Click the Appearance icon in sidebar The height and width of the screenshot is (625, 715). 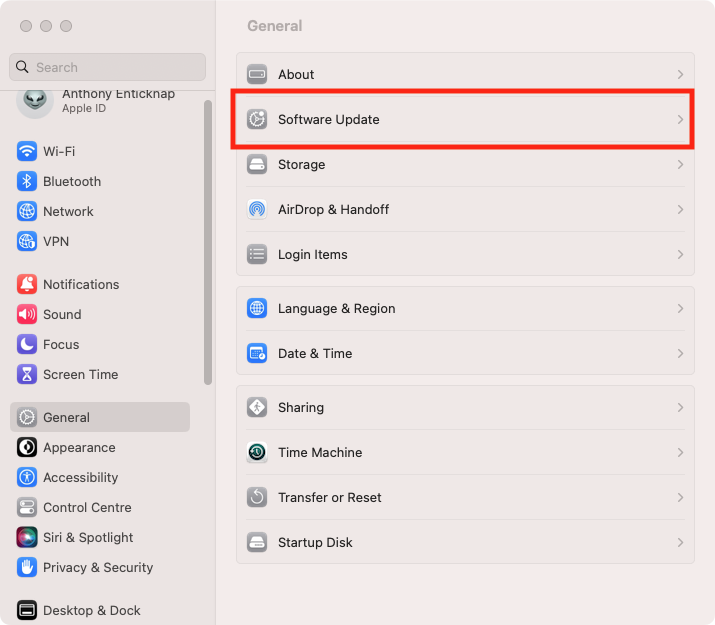(x=27, y=448)
